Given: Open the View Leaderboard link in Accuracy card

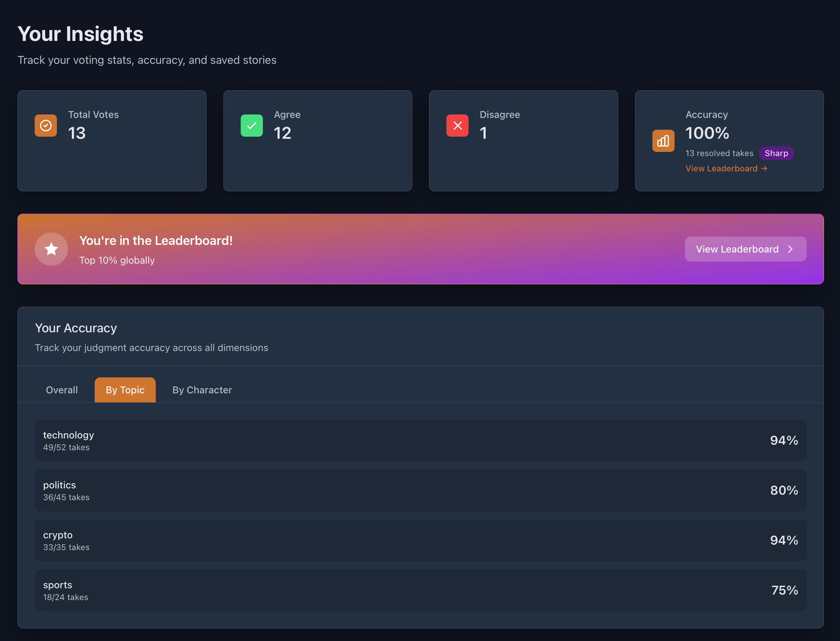Looking at the screenshot, I should (x=721, y=168).
